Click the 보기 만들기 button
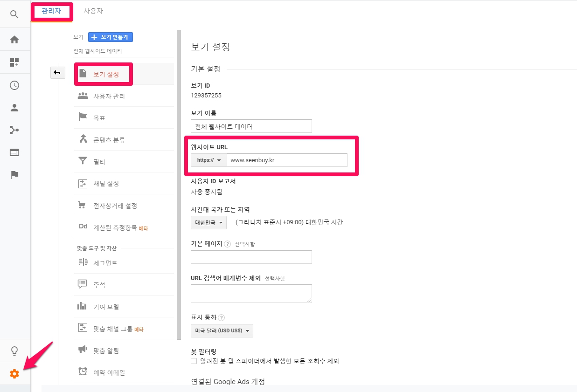The width and height of the screenshot is (577, 392). click(x=111, y=37)
